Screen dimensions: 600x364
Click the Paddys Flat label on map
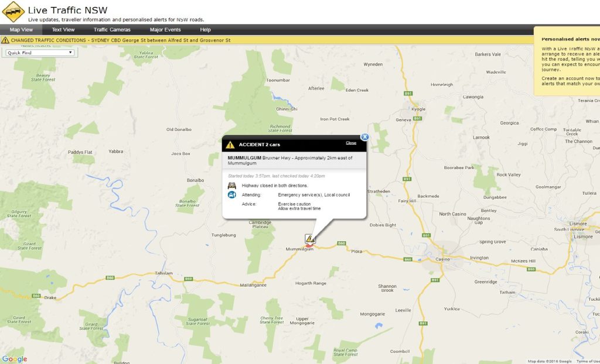tap(80, 152)
